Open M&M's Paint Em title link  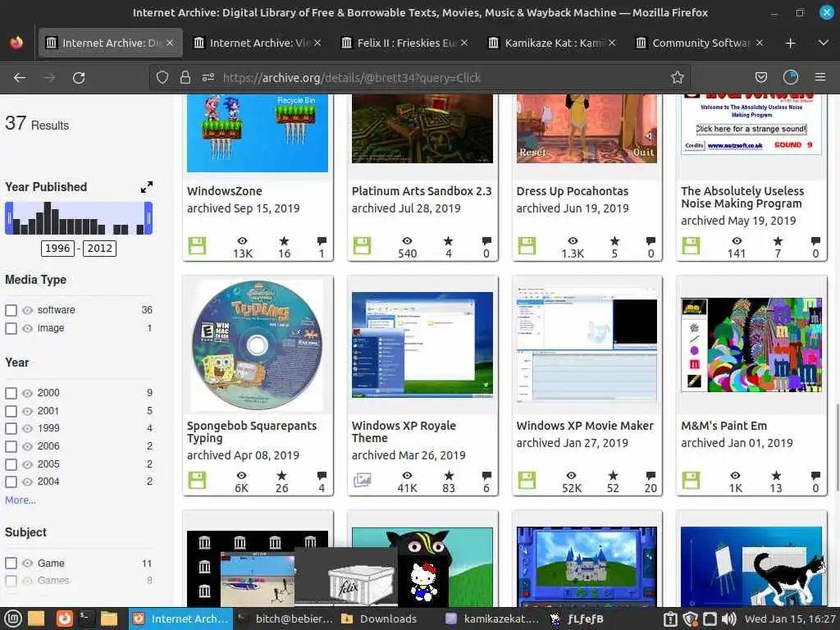click(724, 426)
